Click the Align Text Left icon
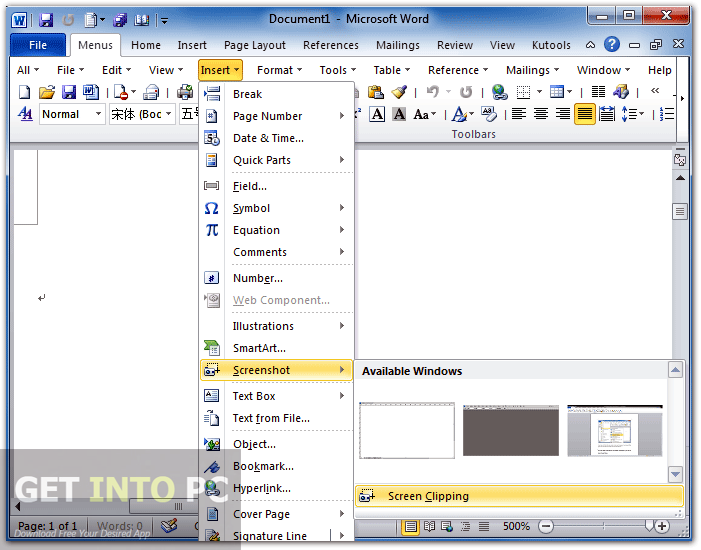This screenshot has height=550, width=701. (519, 114)
